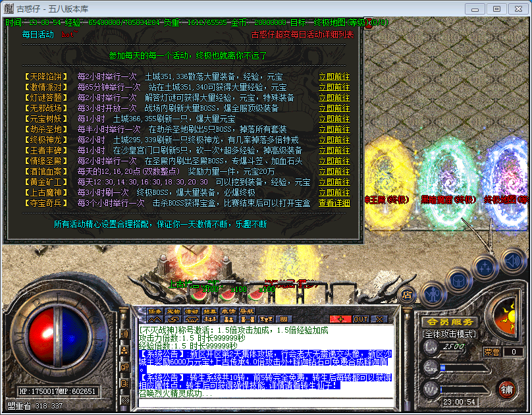The width and height of the screenshot is (532, 415).
Task: Click 立即前往 for 激情派对
Action: tap(334, 87)
